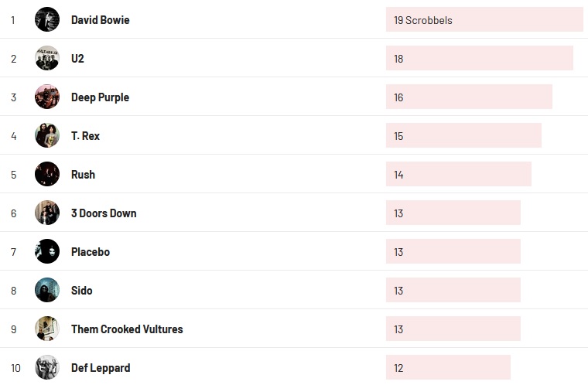Open the Def Leppard artist link

[101, 368]
